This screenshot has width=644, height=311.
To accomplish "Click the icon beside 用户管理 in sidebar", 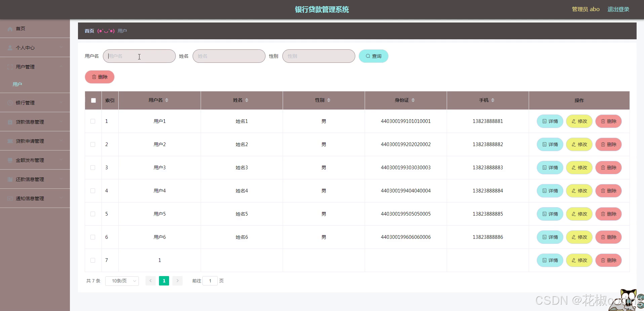I will point(10,67).
